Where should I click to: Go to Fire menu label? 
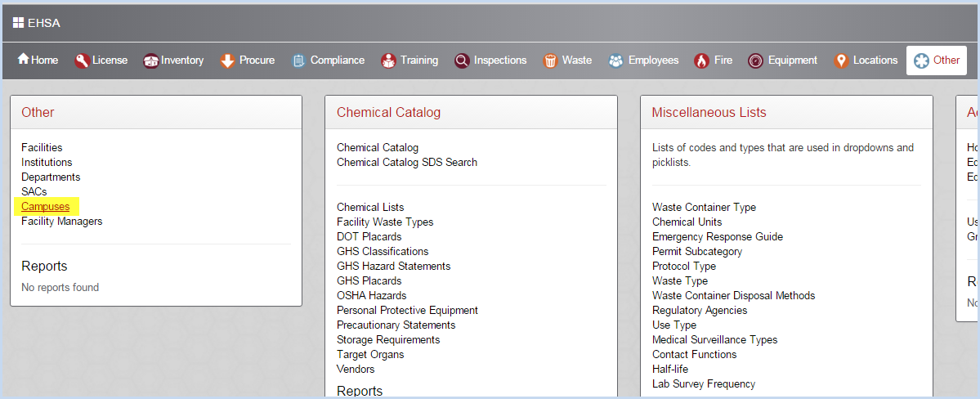[x=723, y=60]
